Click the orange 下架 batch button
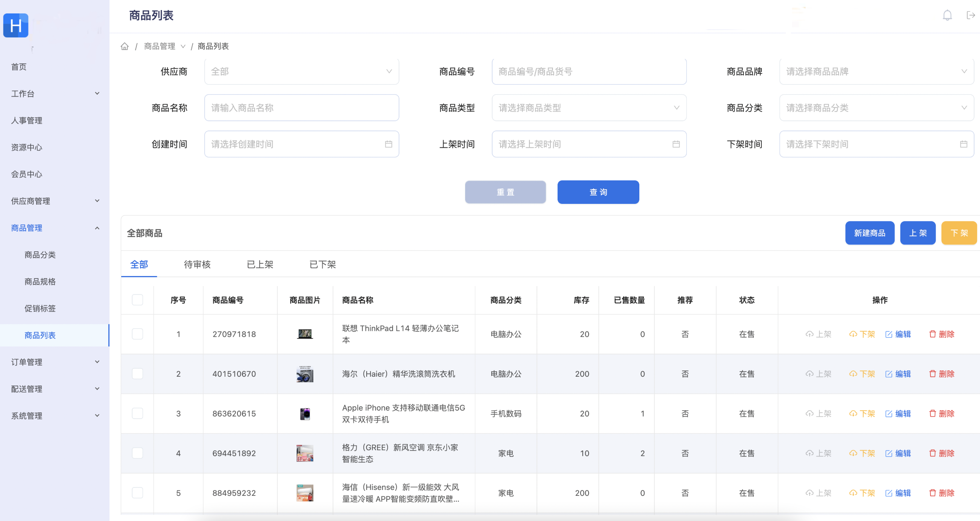This screenshot has height=521, width=980. click(x=959, y=233)
